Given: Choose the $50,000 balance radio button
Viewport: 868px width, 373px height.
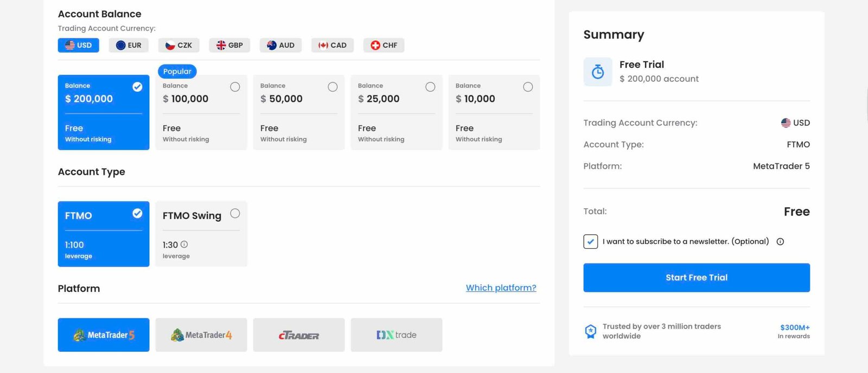Looking at the screenshot, I should pyautogui.click(x=333, y=87).
